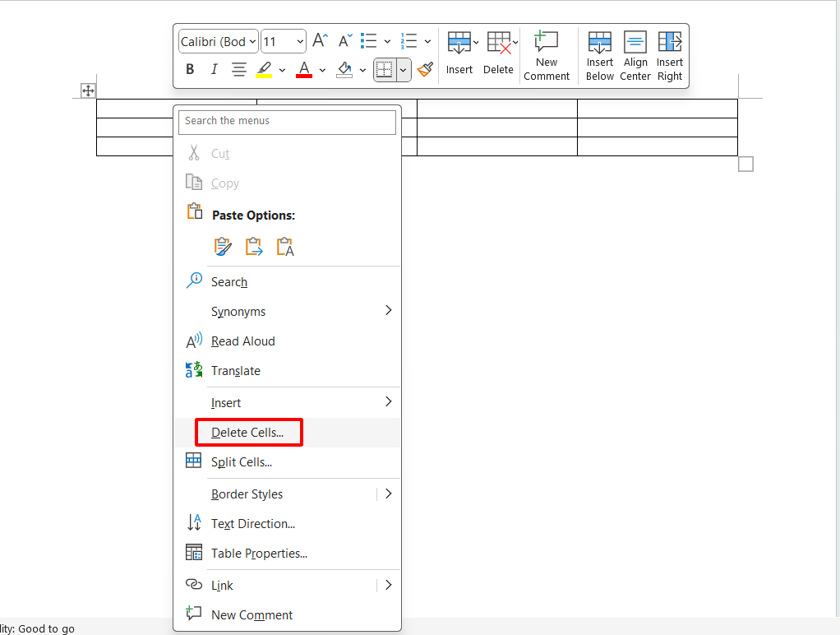Click the Align Center icon

tap(635, 56)
